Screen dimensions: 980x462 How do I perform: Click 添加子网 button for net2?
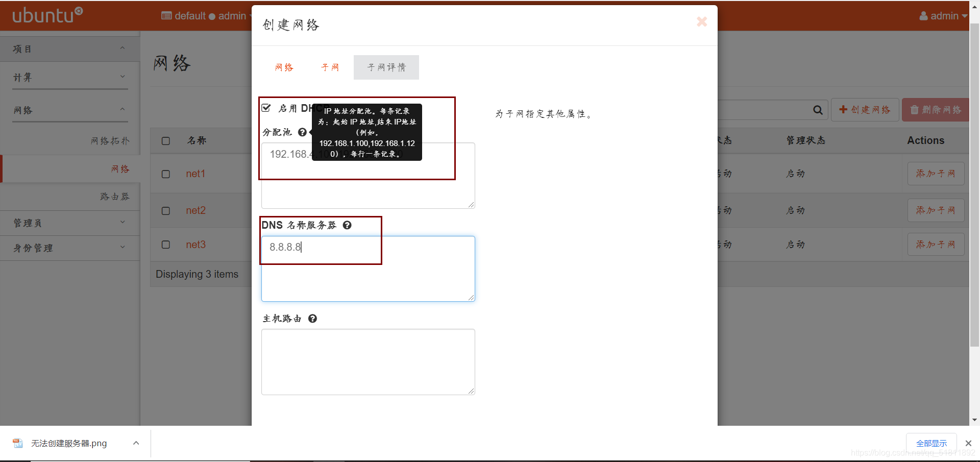click(936, 210)
